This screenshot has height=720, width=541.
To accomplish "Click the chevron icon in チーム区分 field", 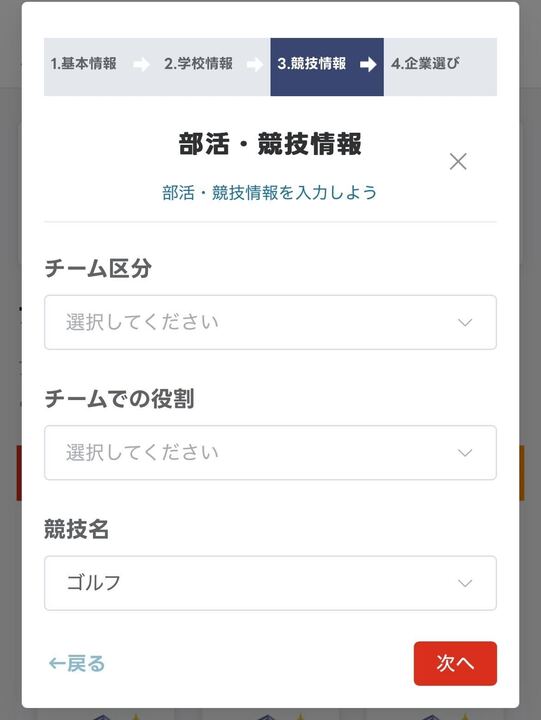I will tap(465, 323).
